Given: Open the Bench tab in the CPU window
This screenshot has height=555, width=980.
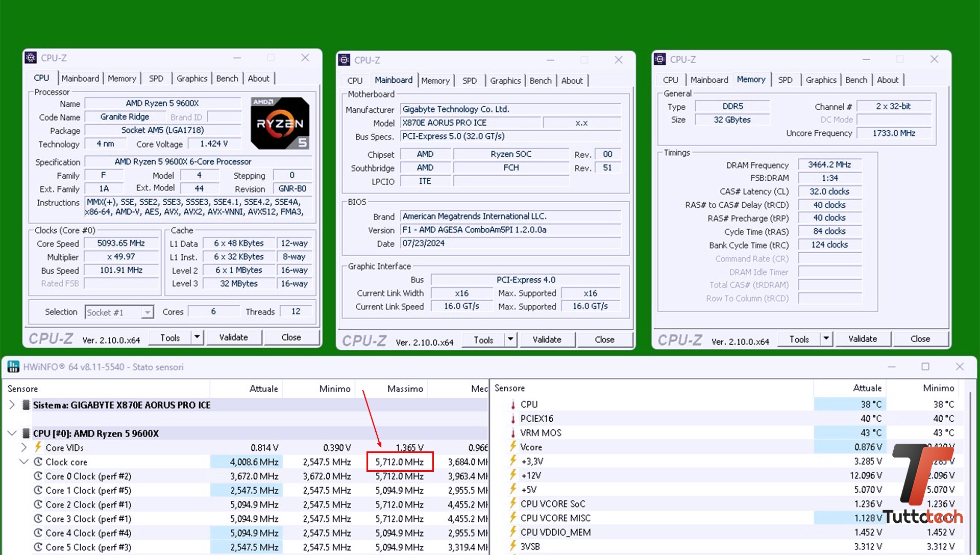Looking at the screenshot, I should click(x=227, y=78).
